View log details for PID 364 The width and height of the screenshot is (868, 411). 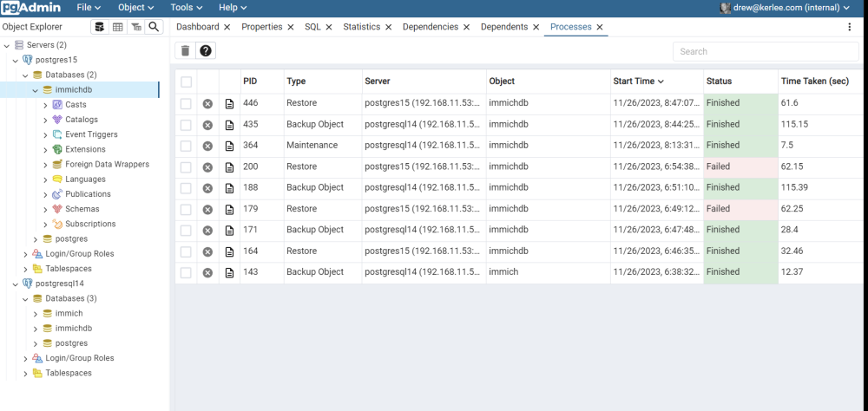click(229, 146)
